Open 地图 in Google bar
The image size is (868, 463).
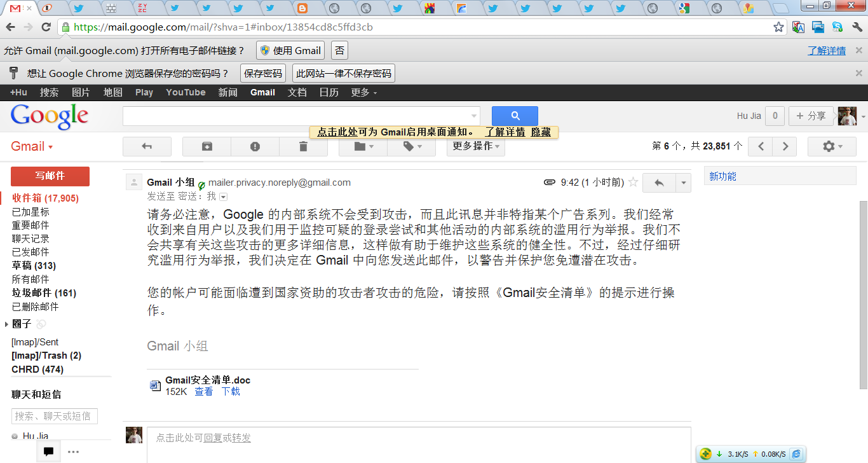113,92
